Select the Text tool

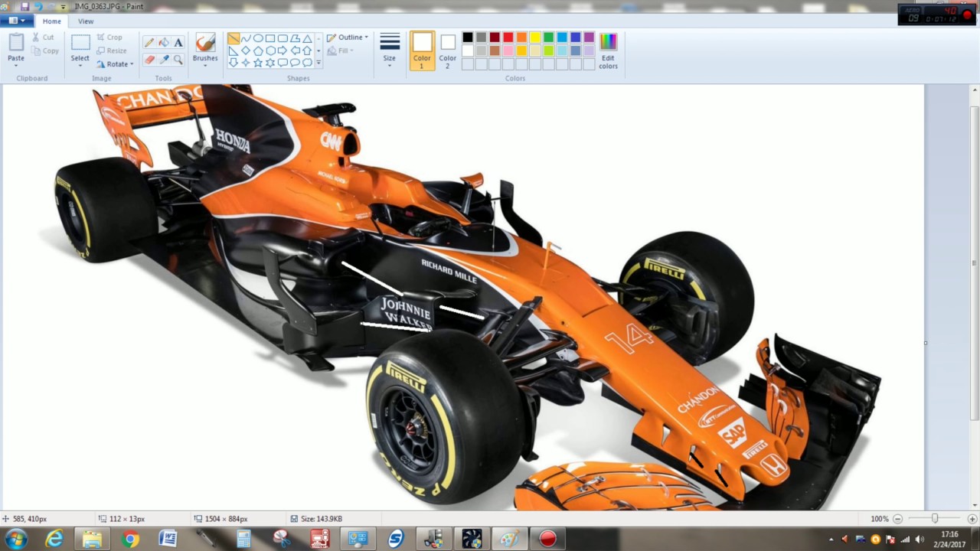tap(178, 43)
